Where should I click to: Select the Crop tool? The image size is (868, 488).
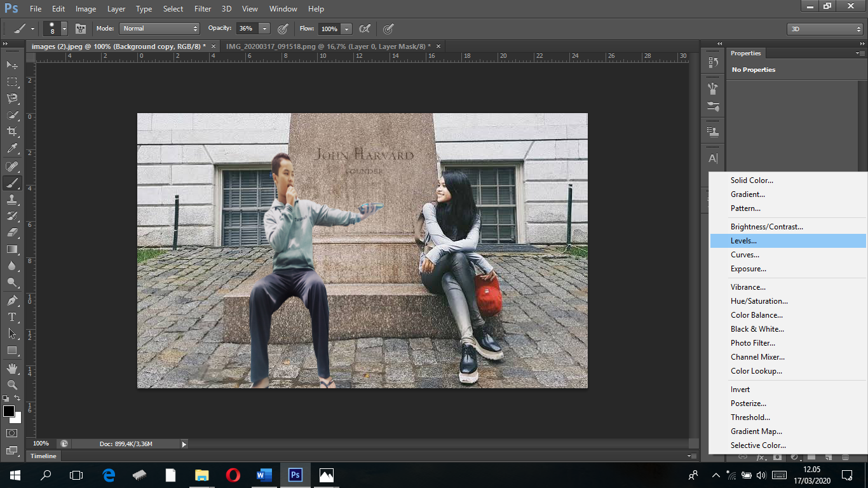[x=12, y=132]
